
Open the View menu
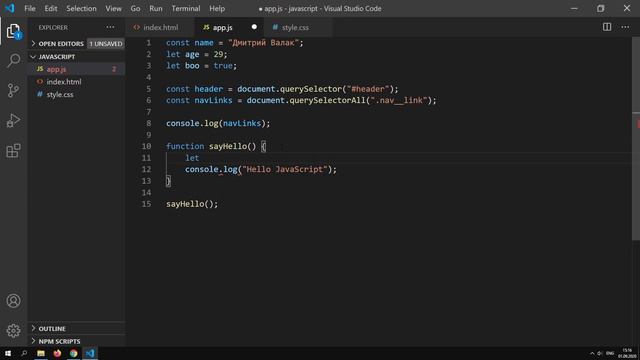tap(113, 8)
